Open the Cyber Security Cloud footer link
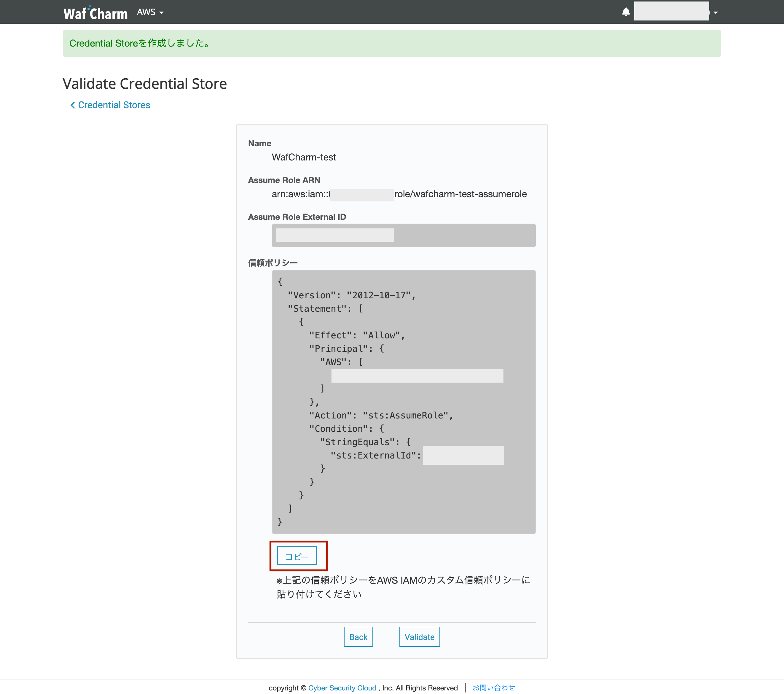784x694 pixels. tap(342, 687)
